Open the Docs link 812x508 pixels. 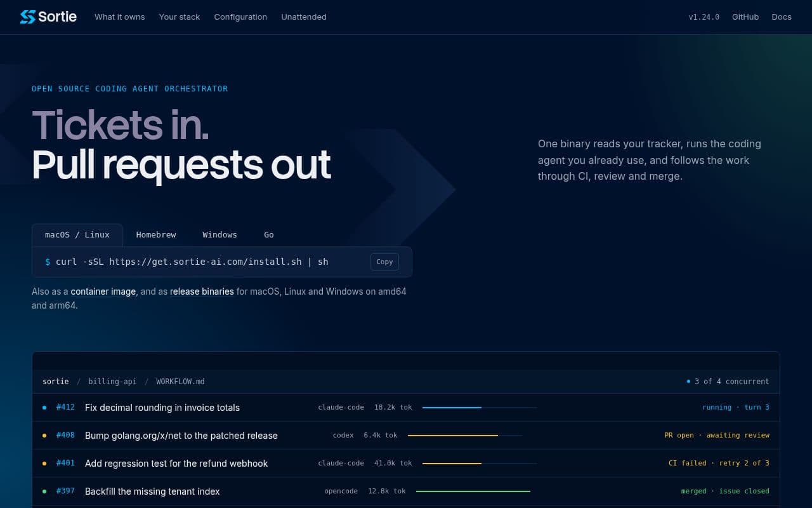[782, 17]
